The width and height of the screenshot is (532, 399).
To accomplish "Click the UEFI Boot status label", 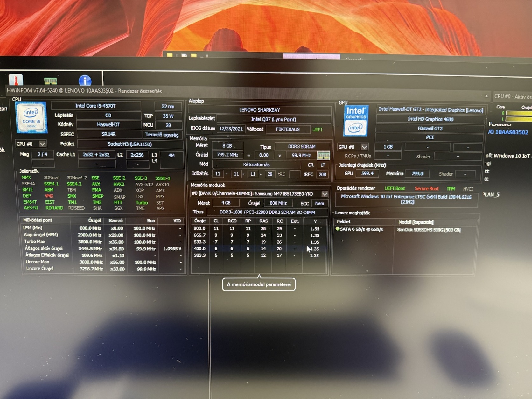I will [395, 188].
